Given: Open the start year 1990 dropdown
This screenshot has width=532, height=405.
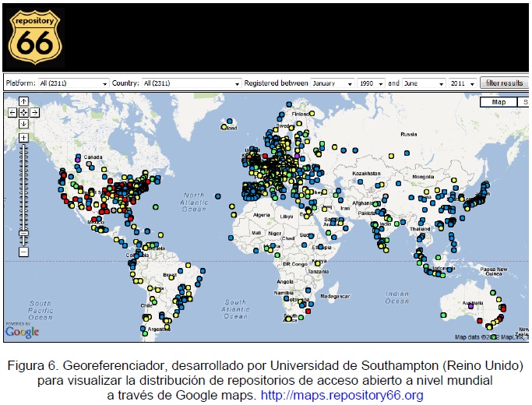Looking at the screenshot, I should coord(369,83).
